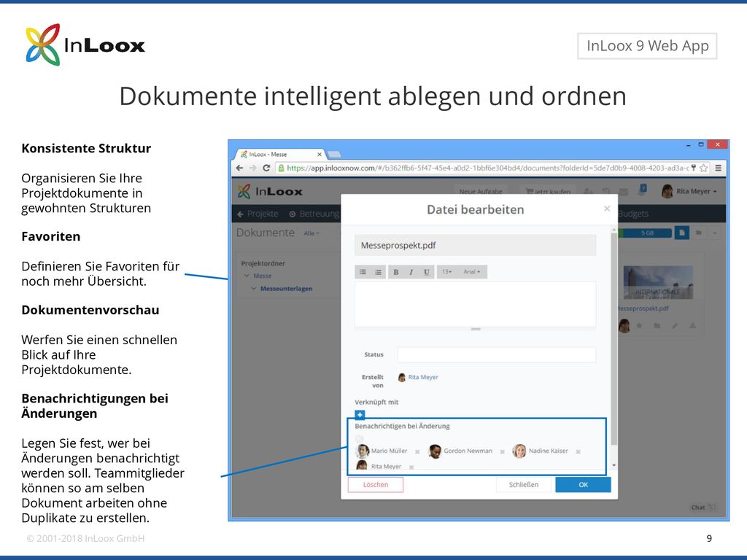Viewport: 747px width, 560px height.
Task: Click the browser back arrow
Action: click(239, 168)
